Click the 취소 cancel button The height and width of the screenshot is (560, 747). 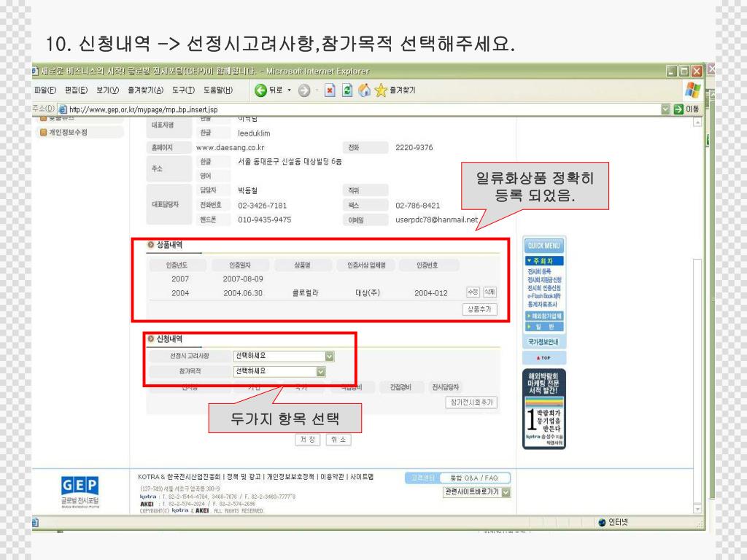(338, 440)
